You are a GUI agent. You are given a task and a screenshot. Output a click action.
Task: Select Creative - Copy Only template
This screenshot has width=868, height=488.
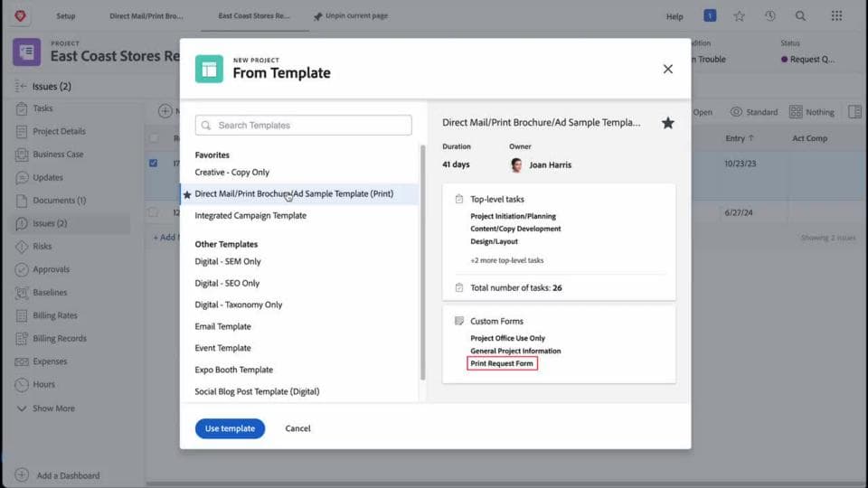pos(232,172)
